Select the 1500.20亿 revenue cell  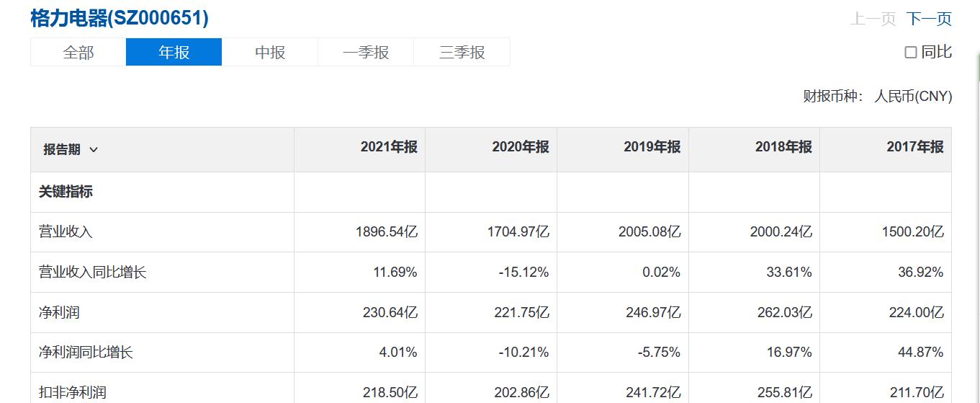click(886, 232)
